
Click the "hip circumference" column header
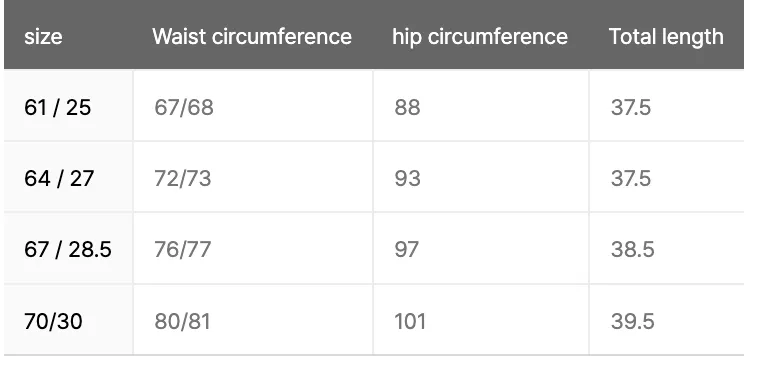pos(480,37)
